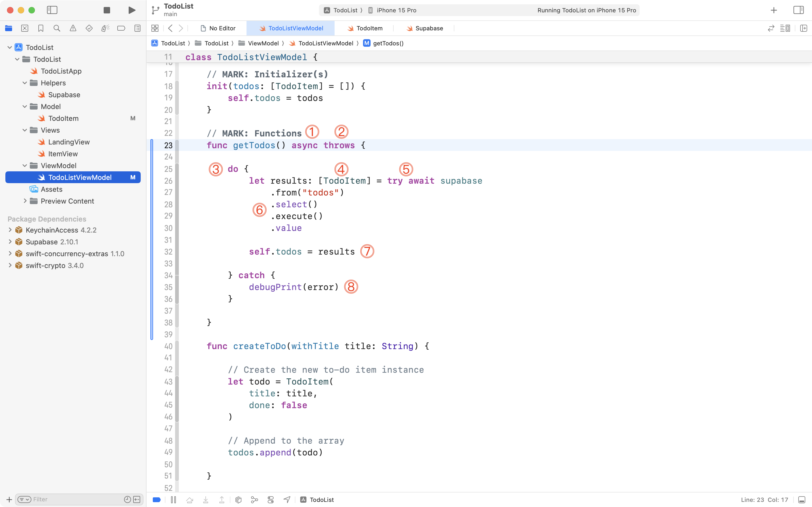The image size is (812, 507).
Task: Click the Filter field below the navigator
Action: (67, 499)
